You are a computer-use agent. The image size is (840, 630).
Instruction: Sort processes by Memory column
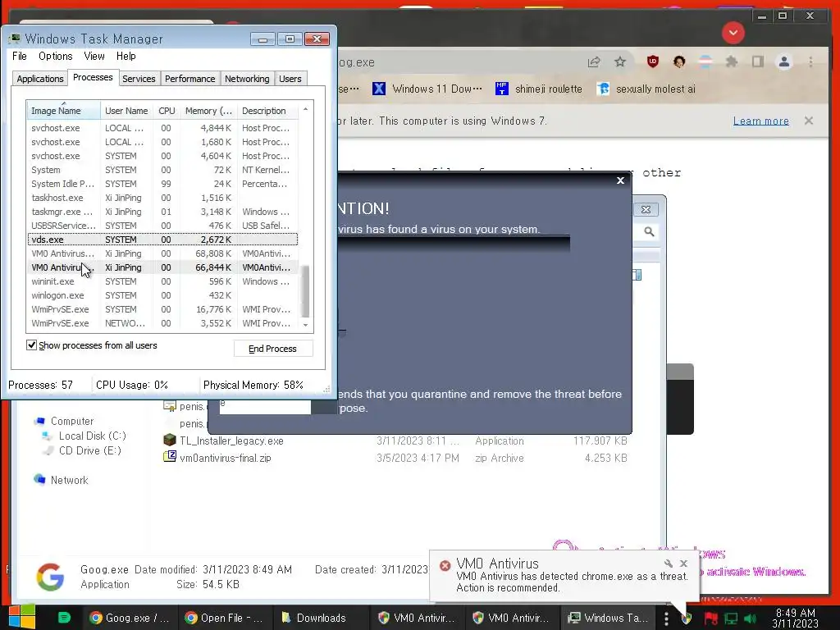pyautogui.click(x=208, y=111)
